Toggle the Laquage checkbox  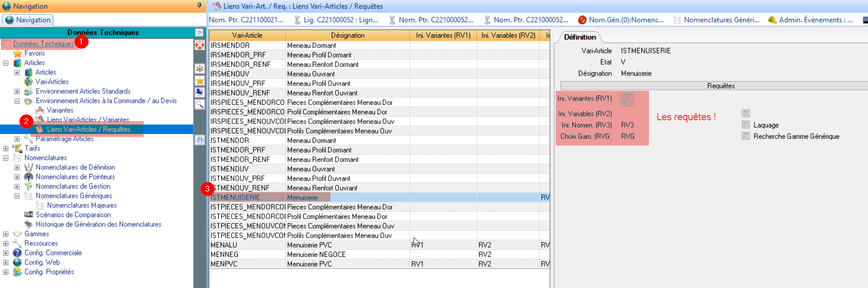pos(745,125)
